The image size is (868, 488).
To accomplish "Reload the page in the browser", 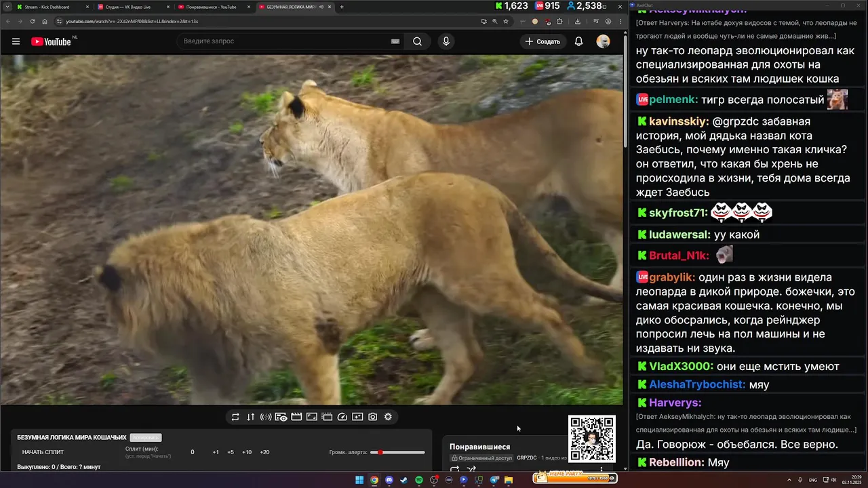I will 32,21.
